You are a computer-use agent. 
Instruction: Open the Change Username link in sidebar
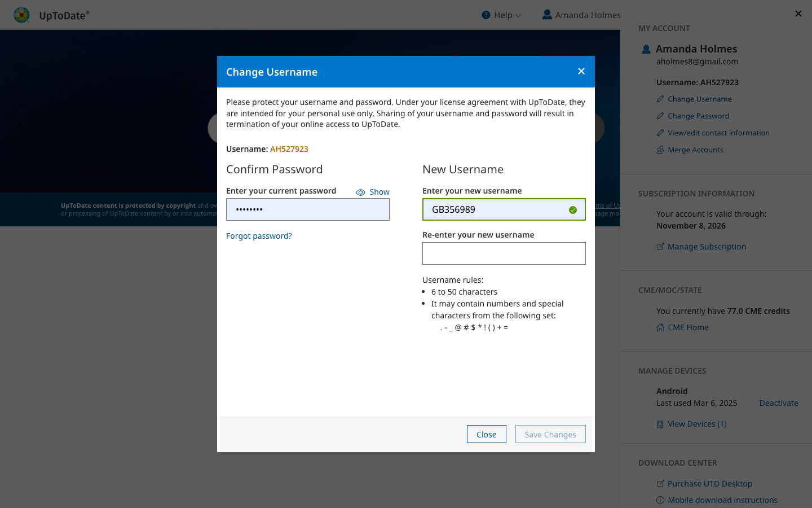coord(700,99)
